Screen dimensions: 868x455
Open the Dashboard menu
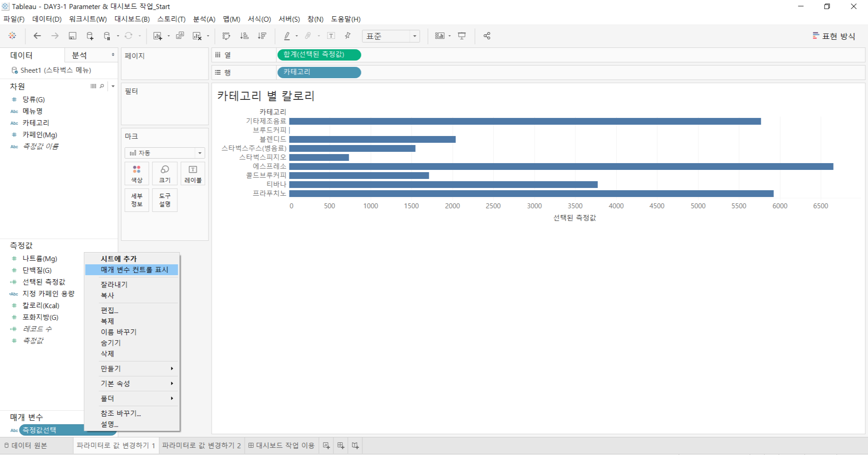(x=132, y=19)
